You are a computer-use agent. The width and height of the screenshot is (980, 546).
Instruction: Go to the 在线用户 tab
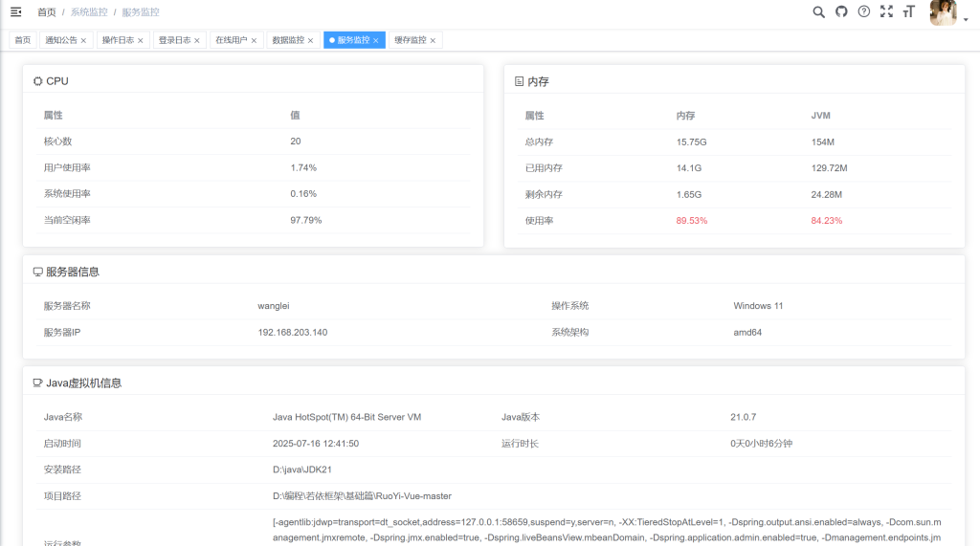[x=231, y=40]
